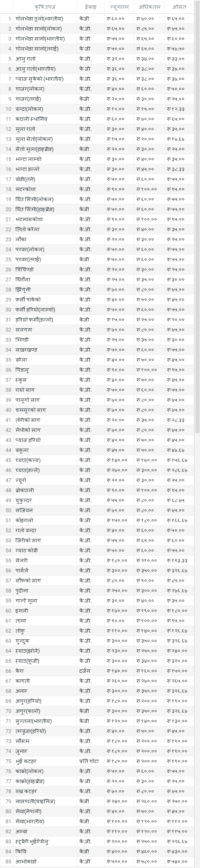Click the ईकाइ column header

91,7
